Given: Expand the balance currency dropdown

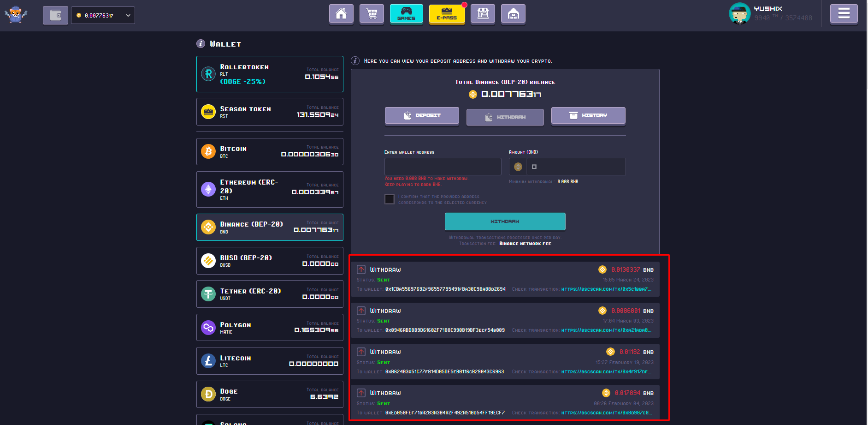Looking at the screenshot, I should 103,15.
